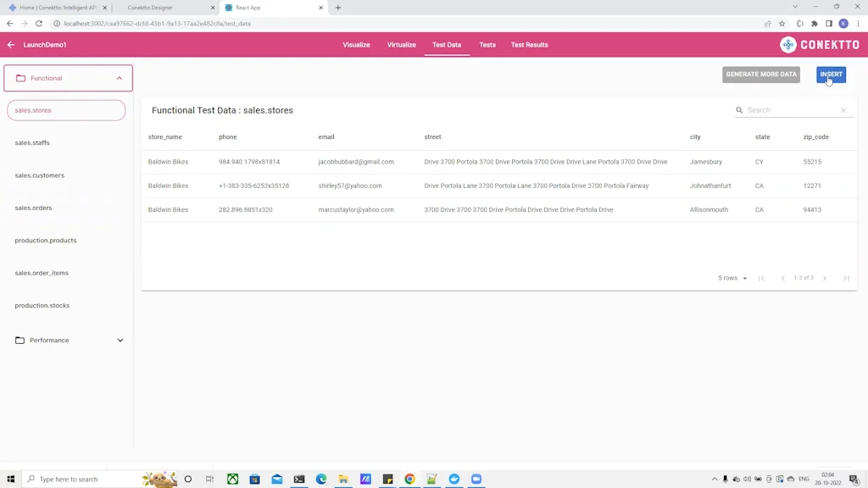Open Google Chrome from the taskbar
Screen dimensions: 868x488
409,479
